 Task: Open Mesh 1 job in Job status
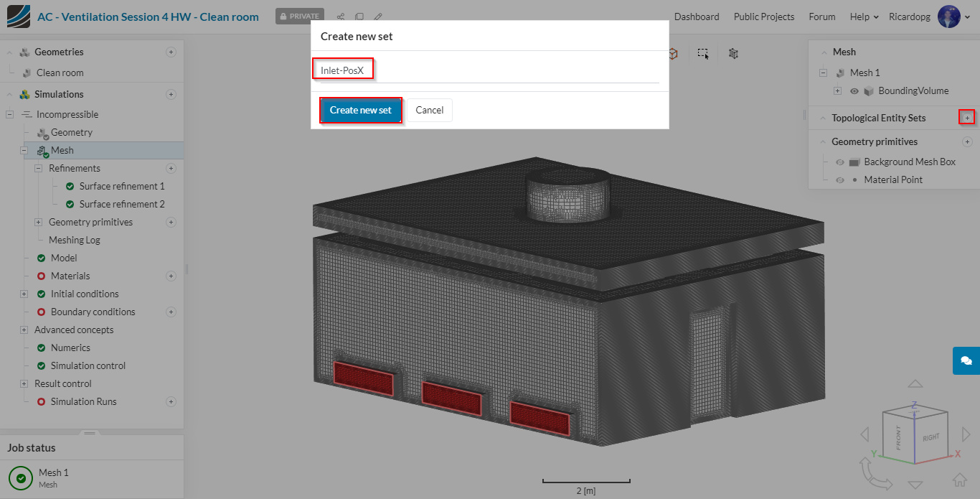pos(54,472)
